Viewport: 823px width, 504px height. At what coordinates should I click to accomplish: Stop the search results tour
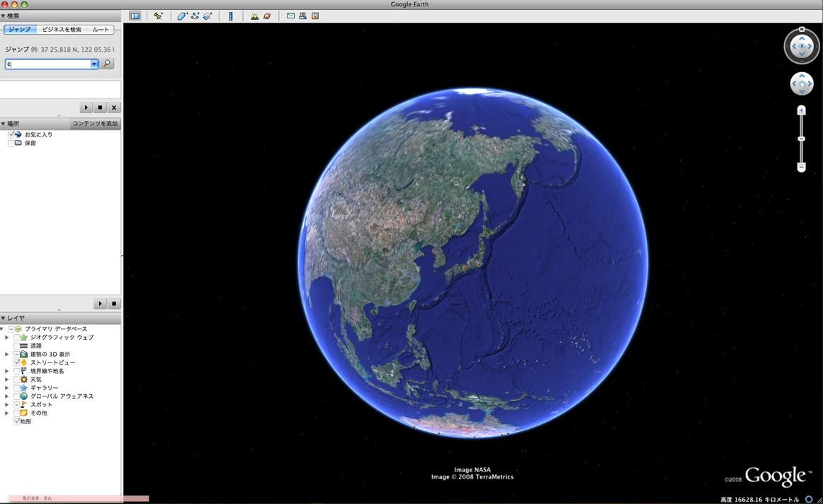click(100, 108)
